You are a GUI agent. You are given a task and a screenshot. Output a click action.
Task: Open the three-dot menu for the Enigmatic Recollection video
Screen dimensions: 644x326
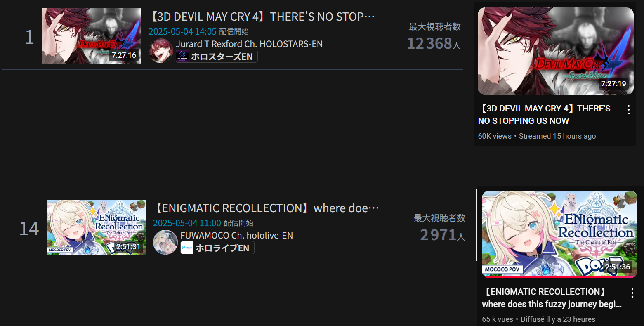click(632, 293)
